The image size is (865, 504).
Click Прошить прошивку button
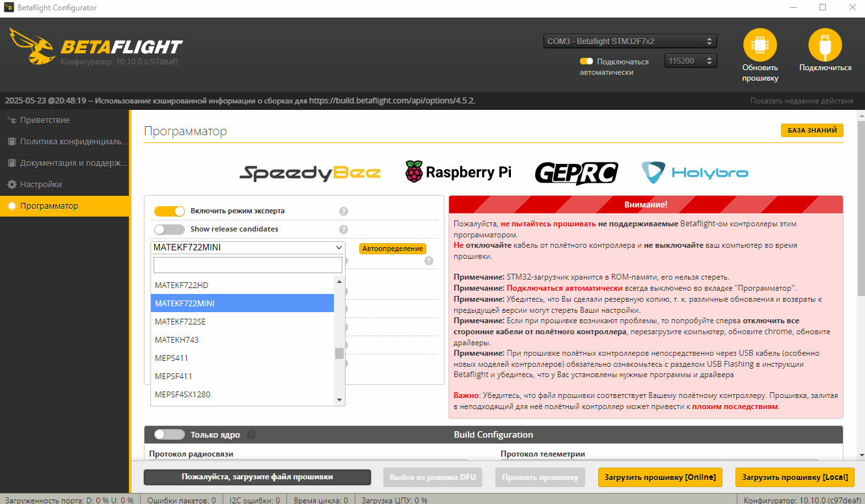tap(540, 477)
